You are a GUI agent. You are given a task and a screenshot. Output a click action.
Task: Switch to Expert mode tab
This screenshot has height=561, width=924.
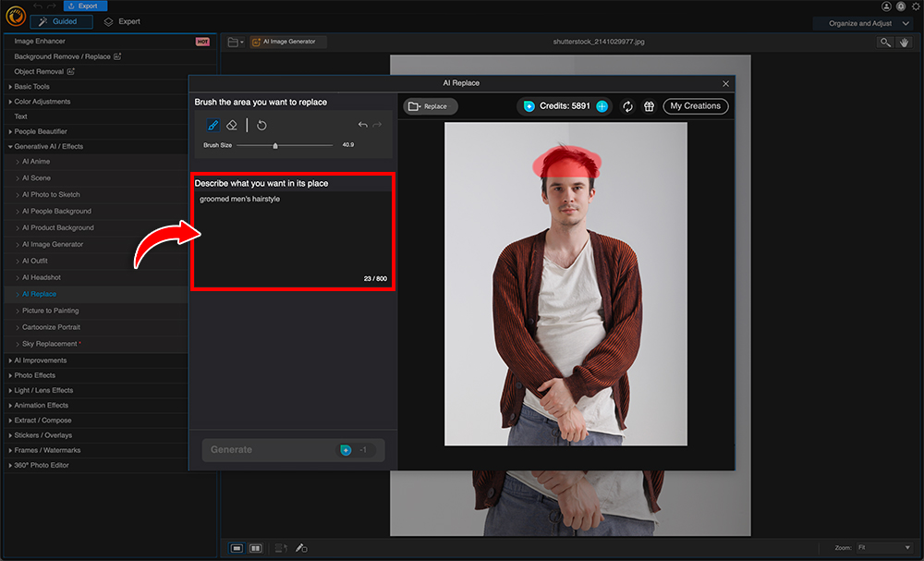(x=123, y=22)
